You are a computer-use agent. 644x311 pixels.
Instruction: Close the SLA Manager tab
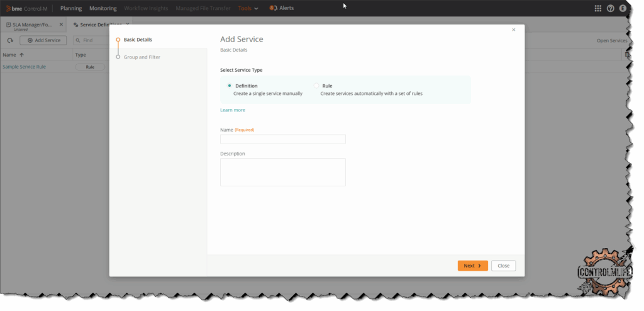pyautogui.click(x=61, y=25)
